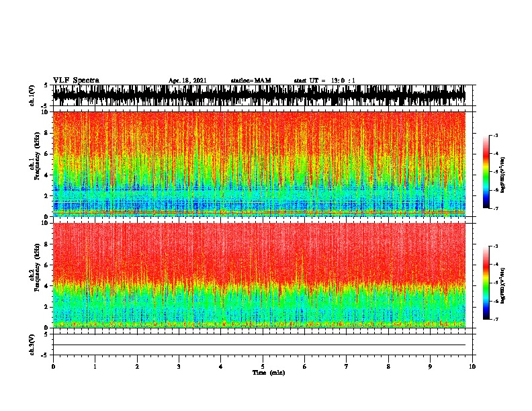
Task: Click the "ch.3(V)" axis label
Action: click(32, 345)
